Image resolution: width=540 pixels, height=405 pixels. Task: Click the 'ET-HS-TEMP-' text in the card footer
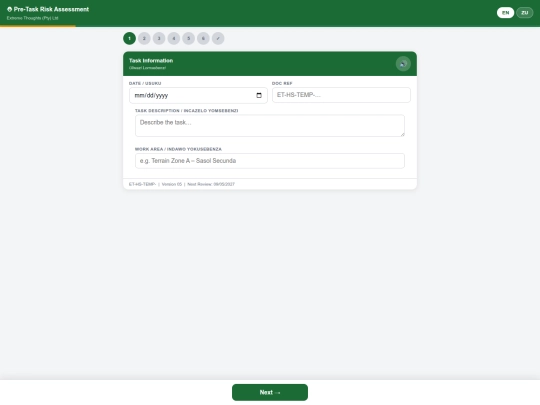click(x=142, y=184)
